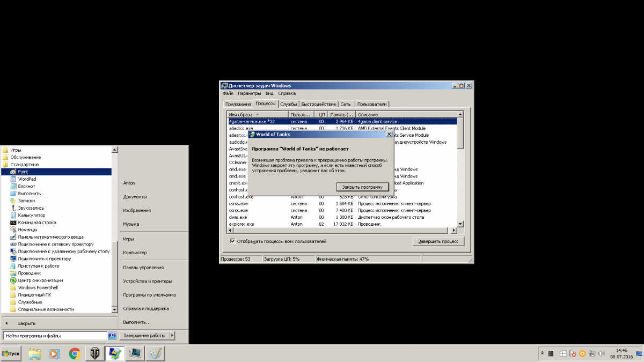Image resolution: width=644 pixels, height=362 pixels.
Task: Open the arrow next to Завершение работы
Action: point(172,335)
